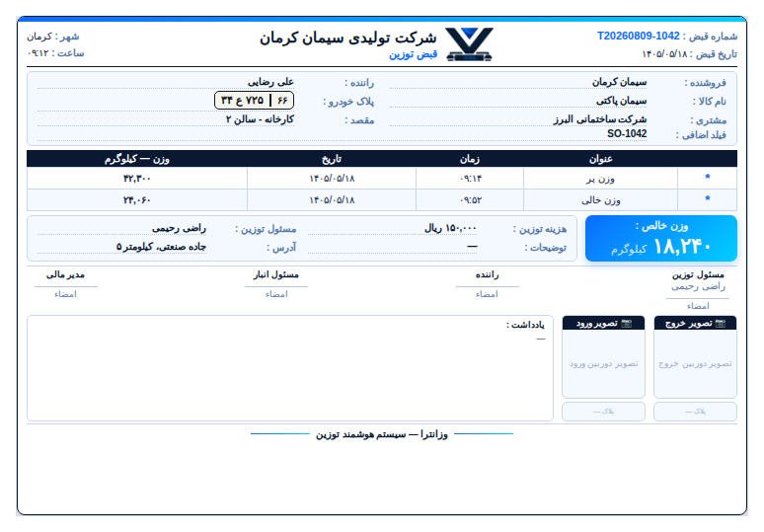The image size is (764, 532).
Task: Click the عنوان column header
Action: [601, 159]
